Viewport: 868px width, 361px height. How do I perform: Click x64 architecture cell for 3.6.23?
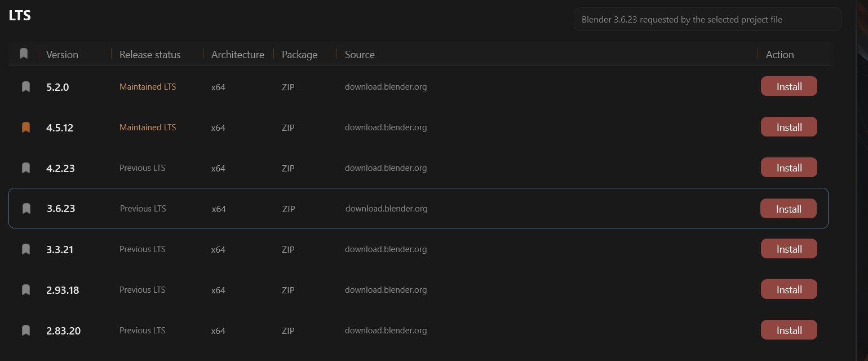coord(219,209)
